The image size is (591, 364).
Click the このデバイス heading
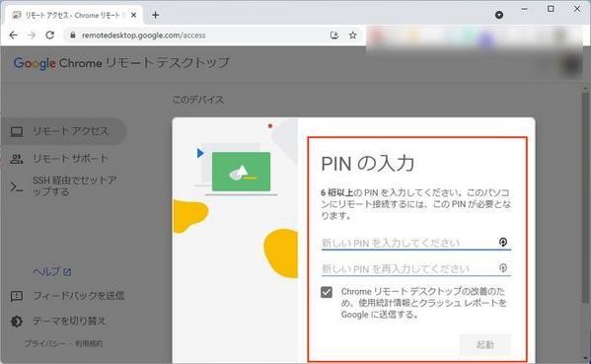point(198,100)
